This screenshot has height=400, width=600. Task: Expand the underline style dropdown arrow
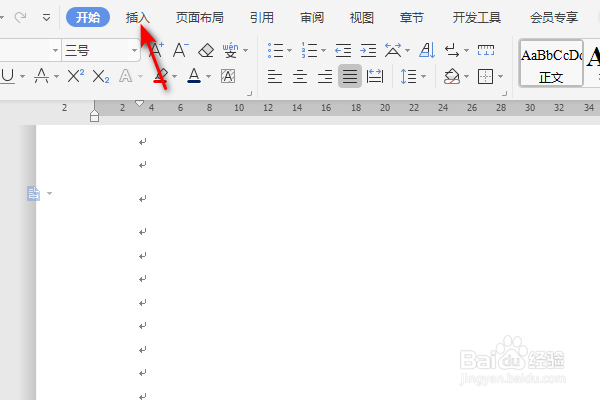click(22, 77)
